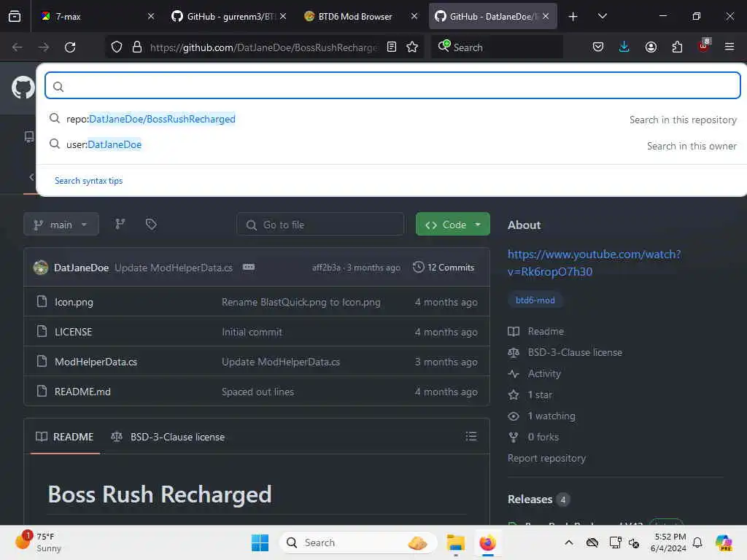Open the downloads panel
This screenshot has width=747, height=560.
[624, 47]
